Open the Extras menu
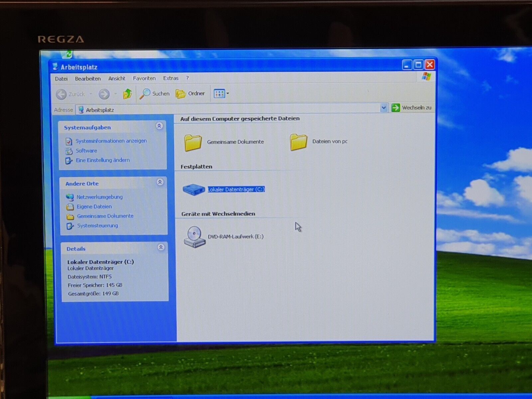Image resolution: width=532 pixels, height=399 pixels. tap(171, 78)
